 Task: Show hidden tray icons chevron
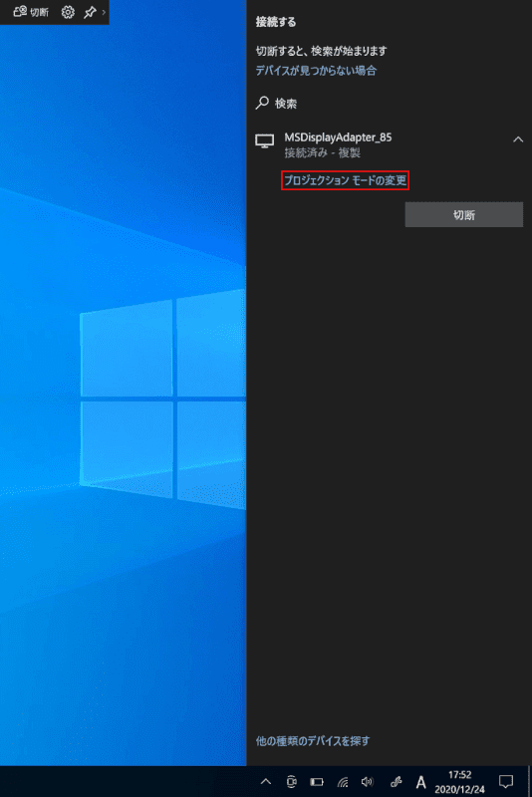pos(266,782)
